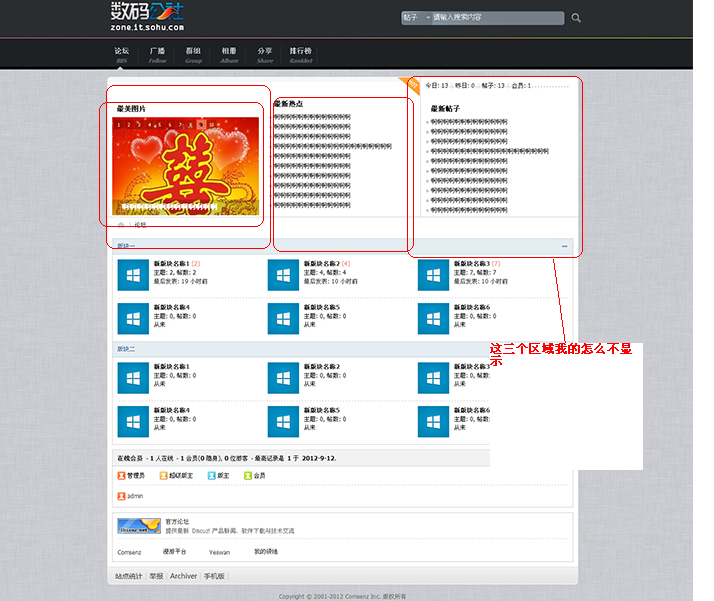The width and height of the screenshot is (714, 601).
Task: Click the 最新帖子 heading
Action: (x=445, y=109)
